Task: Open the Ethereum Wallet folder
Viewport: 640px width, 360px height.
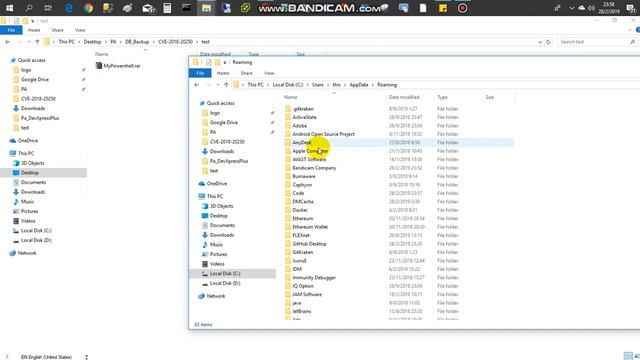Action: click(310, 227)
